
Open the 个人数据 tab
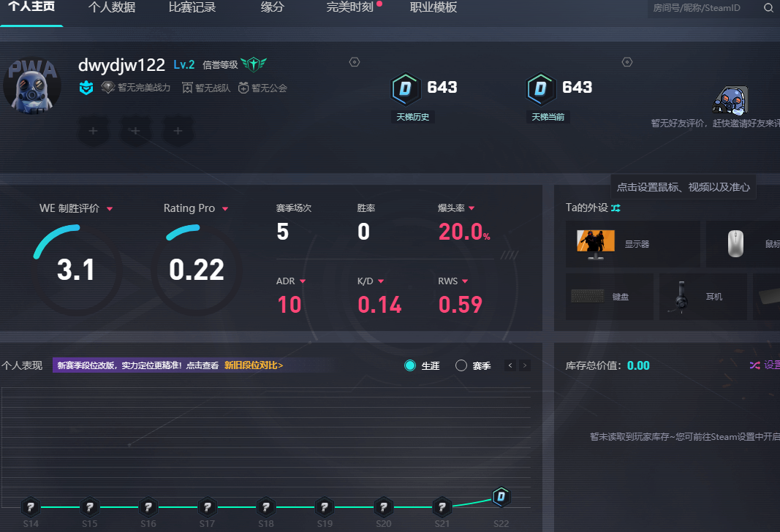112,8
